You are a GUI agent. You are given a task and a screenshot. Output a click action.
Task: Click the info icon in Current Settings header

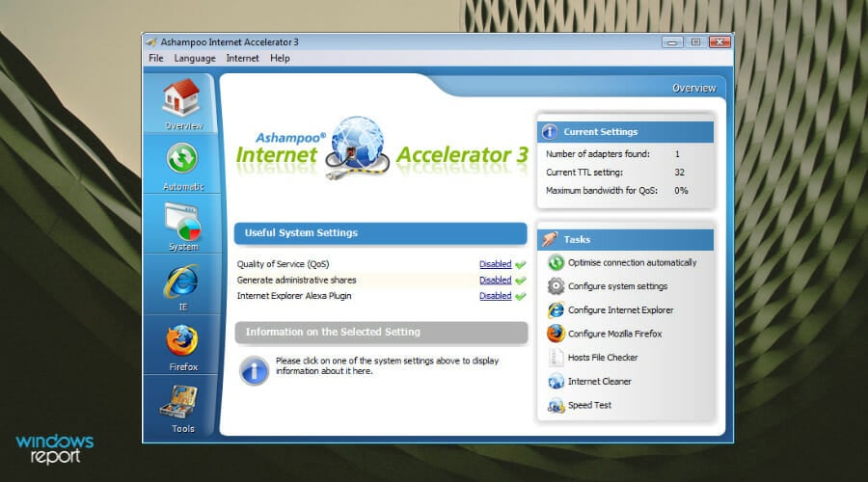tap(549, 132)
